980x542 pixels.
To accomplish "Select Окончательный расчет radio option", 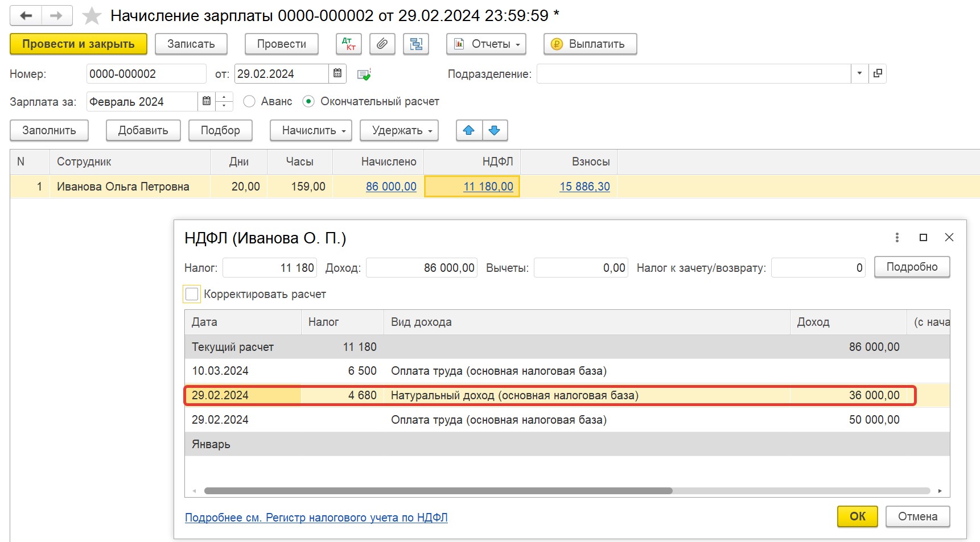I will [308, 101].
